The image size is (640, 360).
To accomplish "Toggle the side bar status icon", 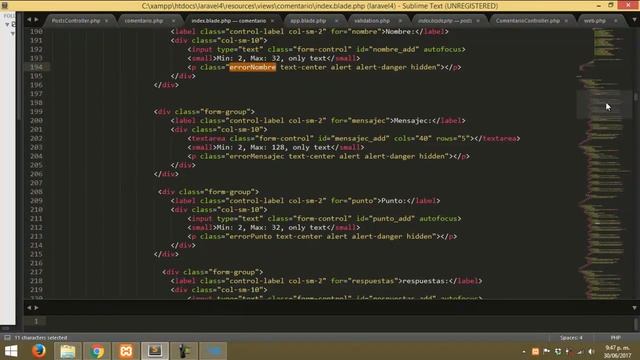I will point(7,338).
